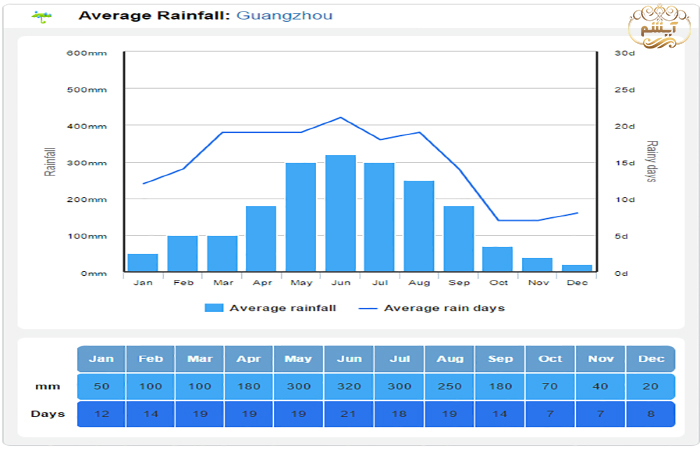Select the 250 mm cell for August
This screenshot has width=700, height=450.
point(450,387)
